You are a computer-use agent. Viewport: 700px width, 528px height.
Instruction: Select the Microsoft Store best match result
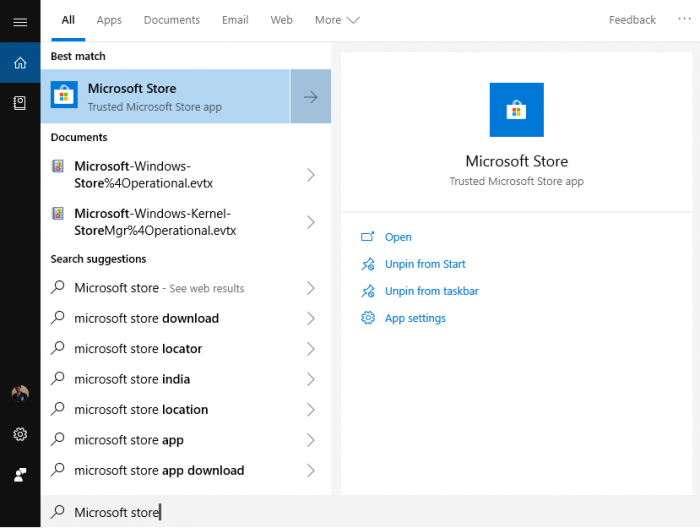coord(165,96)
